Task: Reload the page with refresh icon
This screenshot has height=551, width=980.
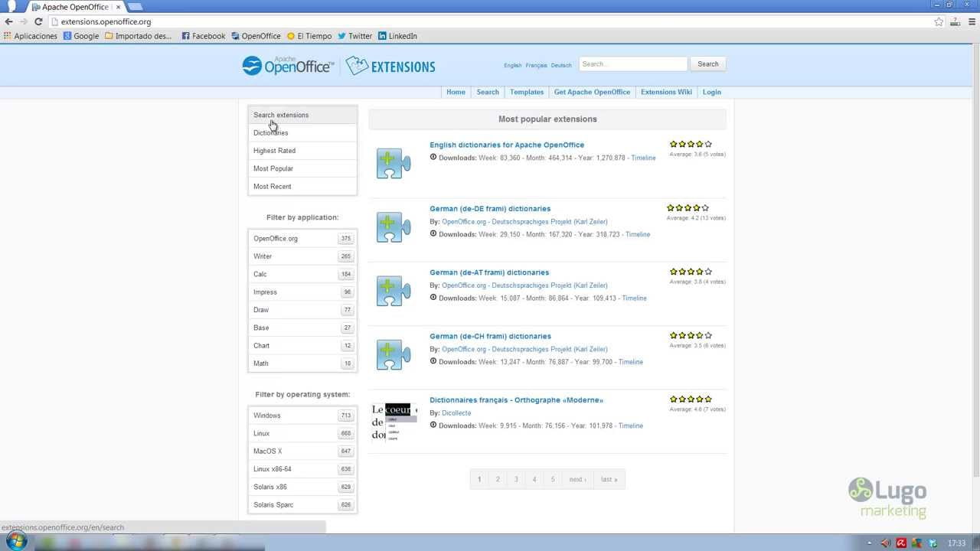Action: click(38, 21)
